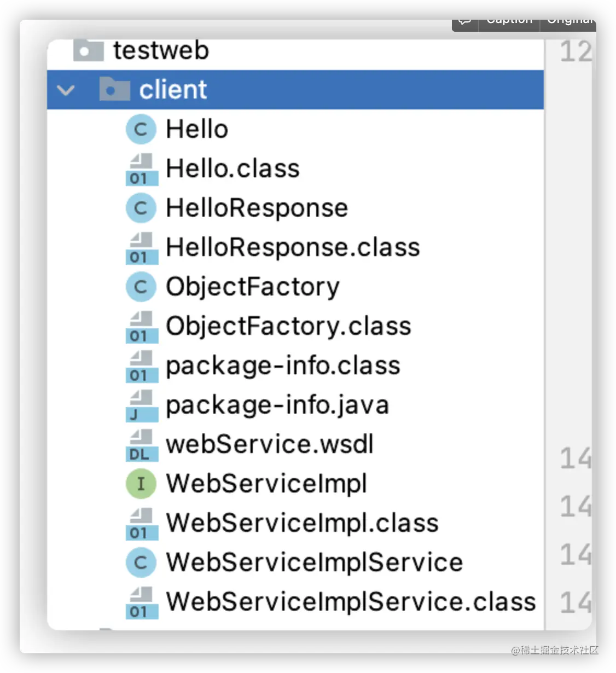Click the Hello.class binary file icon
This screenshot has width=616, height=673.
pyautogui.click(x=141, y=169)
